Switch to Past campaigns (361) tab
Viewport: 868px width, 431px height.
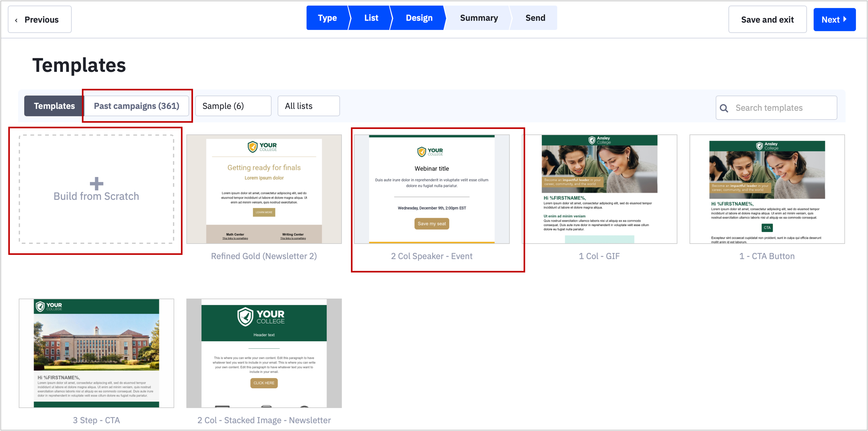137,106
